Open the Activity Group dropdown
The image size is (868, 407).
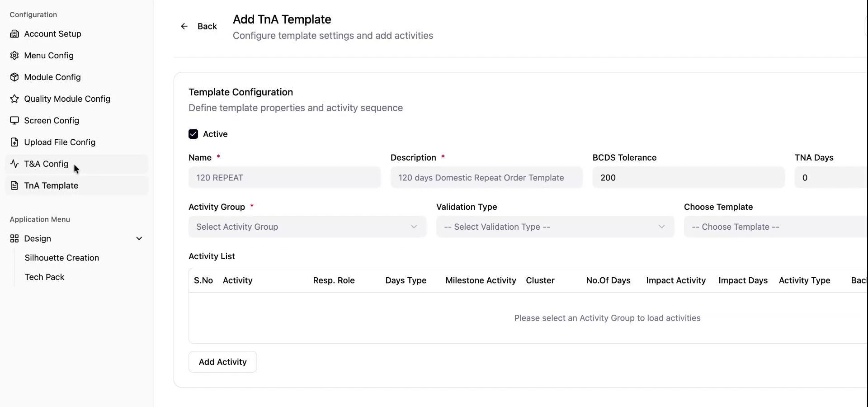307,227
